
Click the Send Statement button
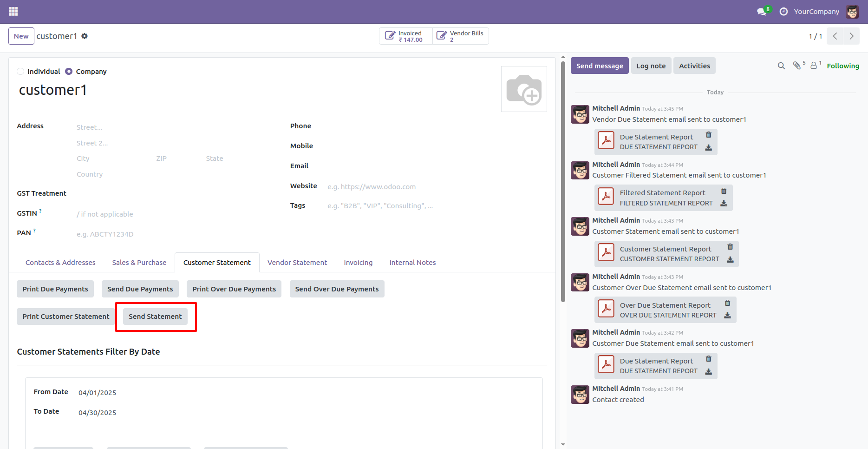(155, 317)
